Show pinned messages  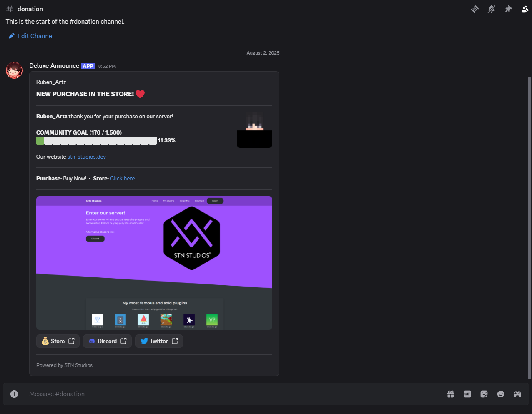[508, 9]
